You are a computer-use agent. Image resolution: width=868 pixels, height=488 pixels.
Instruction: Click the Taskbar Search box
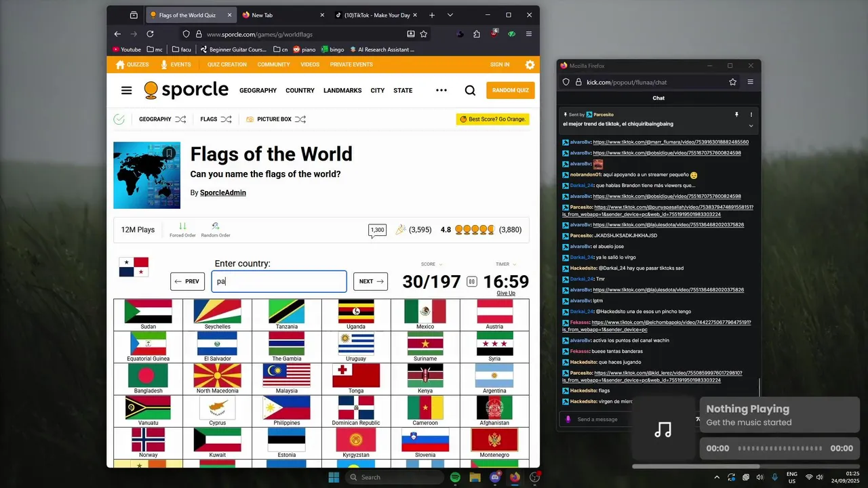click(x=393, y=477)
